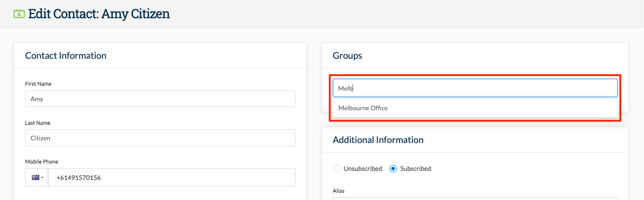644x200 pixels.
Task: Click the Additional Information panel heading
Action: pos(378,140)
